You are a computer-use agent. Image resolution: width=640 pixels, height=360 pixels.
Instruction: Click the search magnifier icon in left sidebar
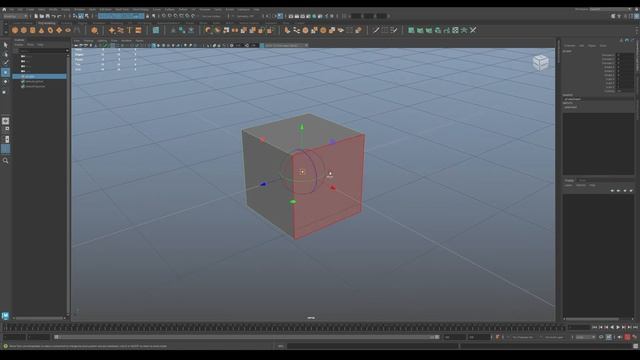pyautogui.click(x=5, y=161)
